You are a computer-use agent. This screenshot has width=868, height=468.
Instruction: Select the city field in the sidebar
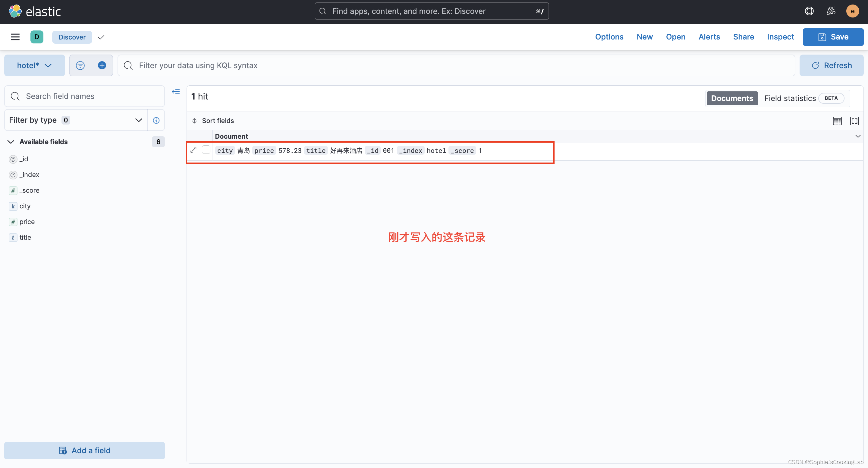coord(25,206)
